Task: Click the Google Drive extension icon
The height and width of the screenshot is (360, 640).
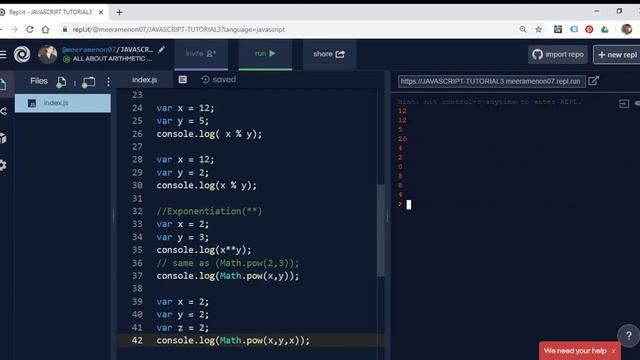Action: (x=605, y=29)
